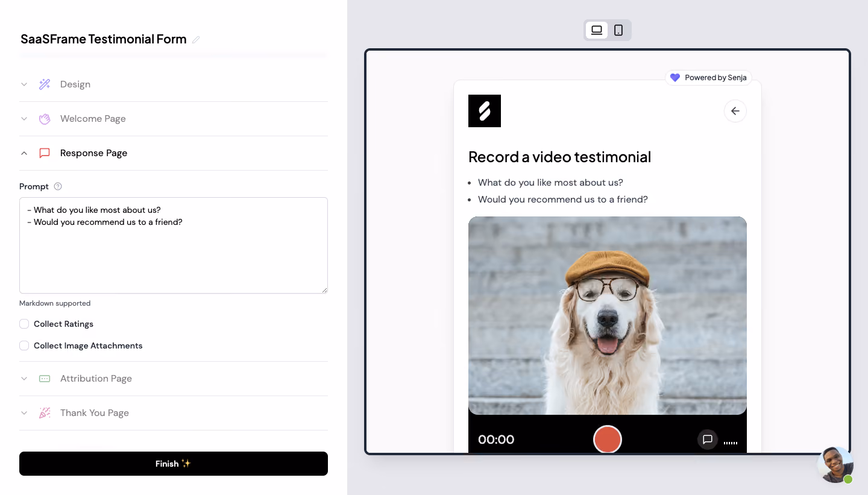This screenshot has width=868, height=495.
Task: Open the Thank You Page section label
Action: pyautogui.click(x=95, y=413)
